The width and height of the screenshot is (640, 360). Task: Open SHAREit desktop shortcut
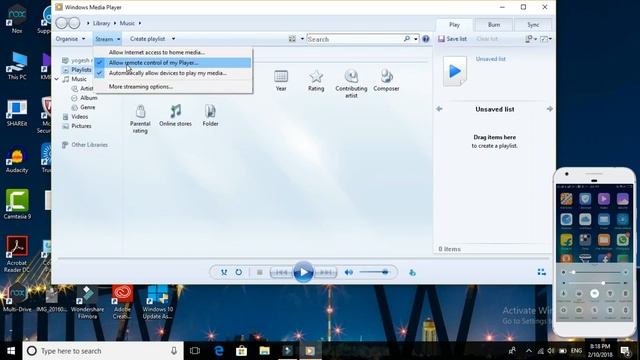click(x=17, y=113)
